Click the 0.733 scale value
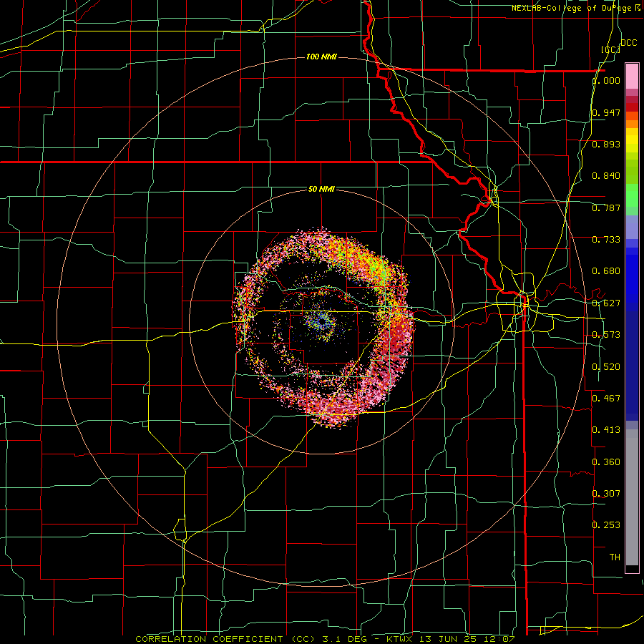 (x=606, y=240)
